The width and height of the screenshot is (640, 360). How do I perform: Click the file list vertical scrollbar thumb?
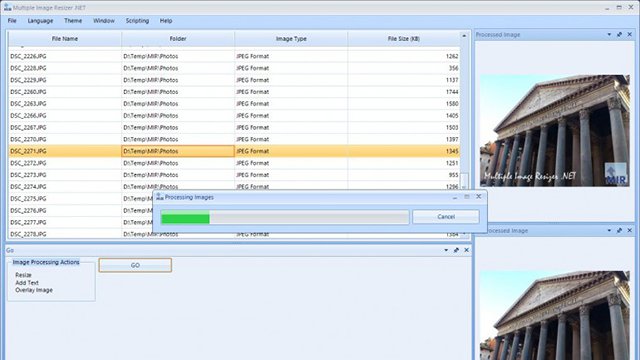pos(464,180)
